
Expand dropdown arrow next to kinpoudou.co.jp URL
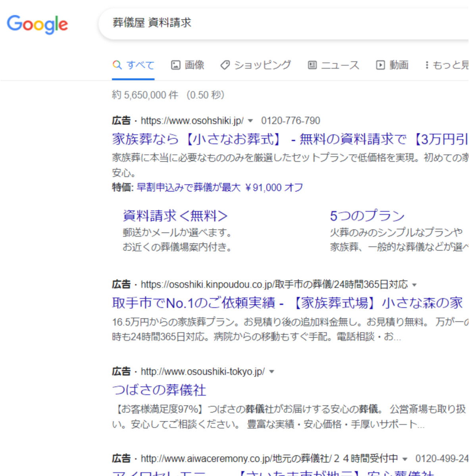(414, 285)
